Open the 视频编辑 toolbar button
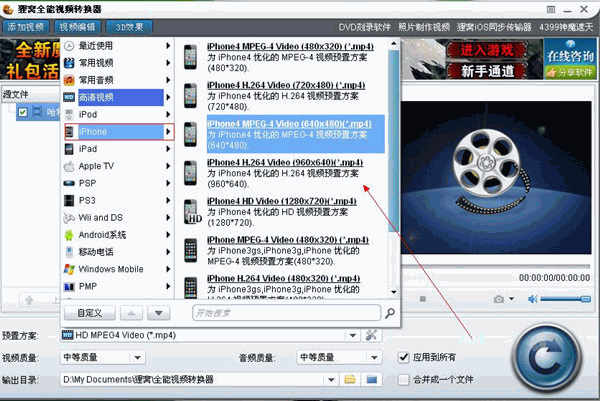The image size is (600, 401). (77, 27)
